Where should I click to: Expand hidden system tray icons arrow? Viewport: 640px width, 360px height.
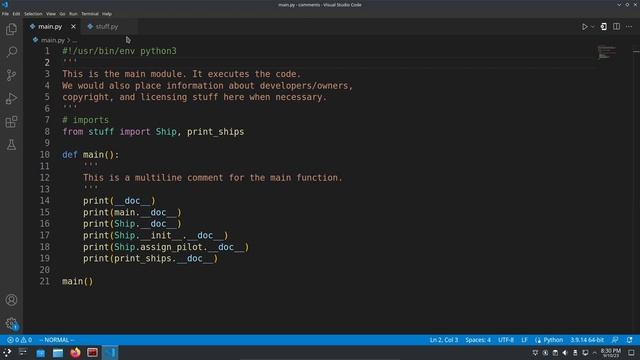click(x=595, y=353)
